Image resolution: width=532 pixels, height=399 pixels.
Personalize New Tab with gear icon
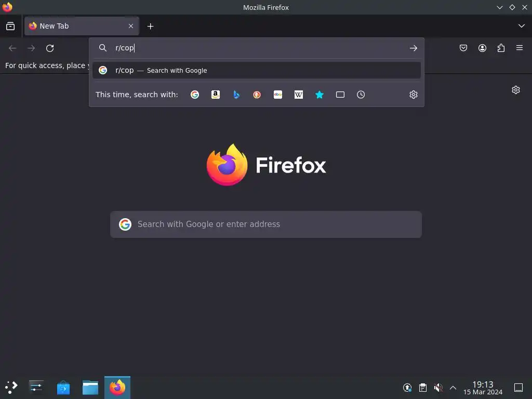pos(516,90)
